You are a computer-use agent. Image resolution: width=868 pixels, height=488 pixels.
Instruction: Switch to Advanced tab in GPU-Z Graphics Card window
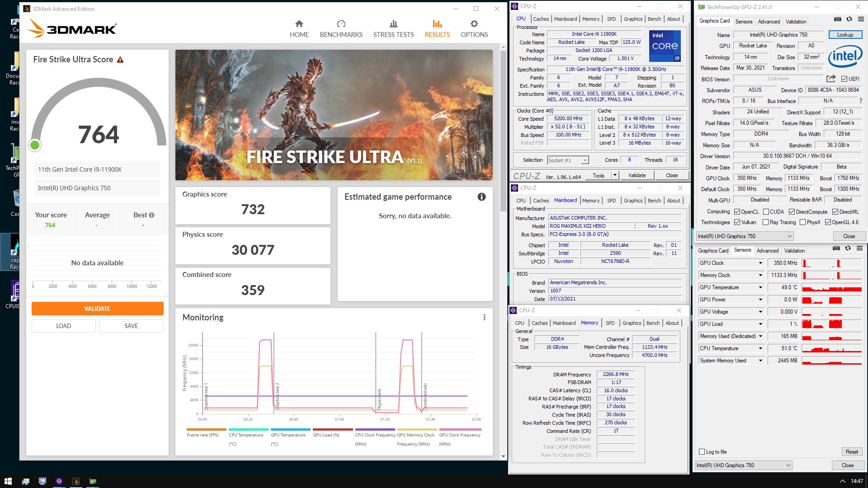pos(769,22)
